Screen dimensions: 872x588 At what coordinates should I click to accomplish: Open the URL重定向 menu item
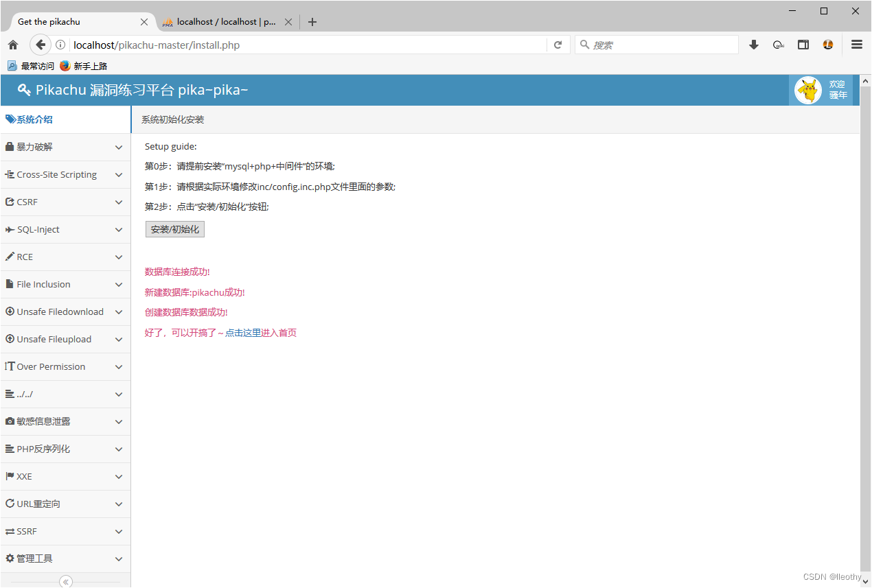click(65, 504)
